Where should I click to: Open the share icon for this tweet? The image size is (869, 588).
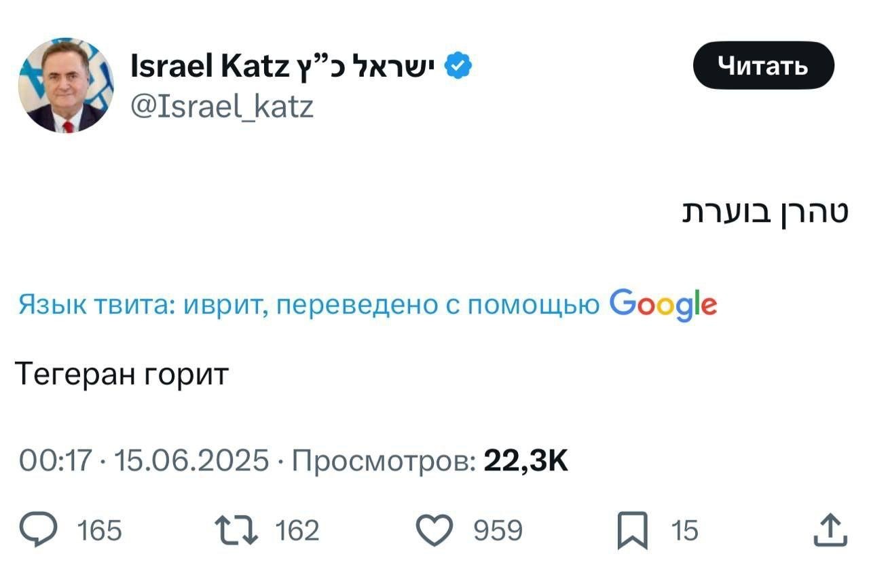[x=830, y=530]
